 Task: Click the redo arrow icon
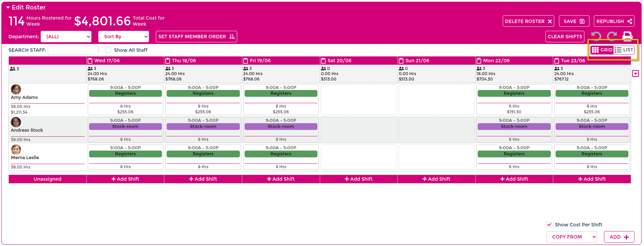tap(612, 36)
